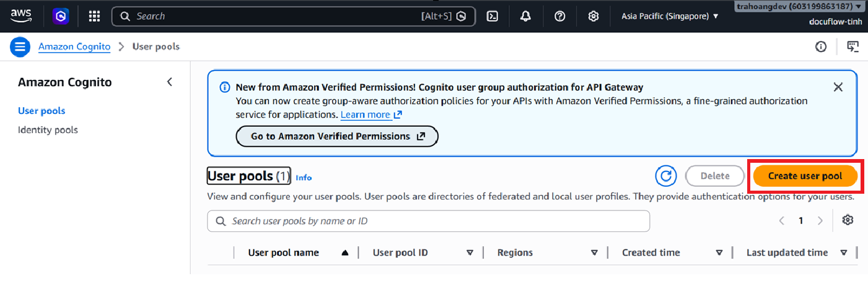Open the trahoangdev account menu

coord(800,7)
